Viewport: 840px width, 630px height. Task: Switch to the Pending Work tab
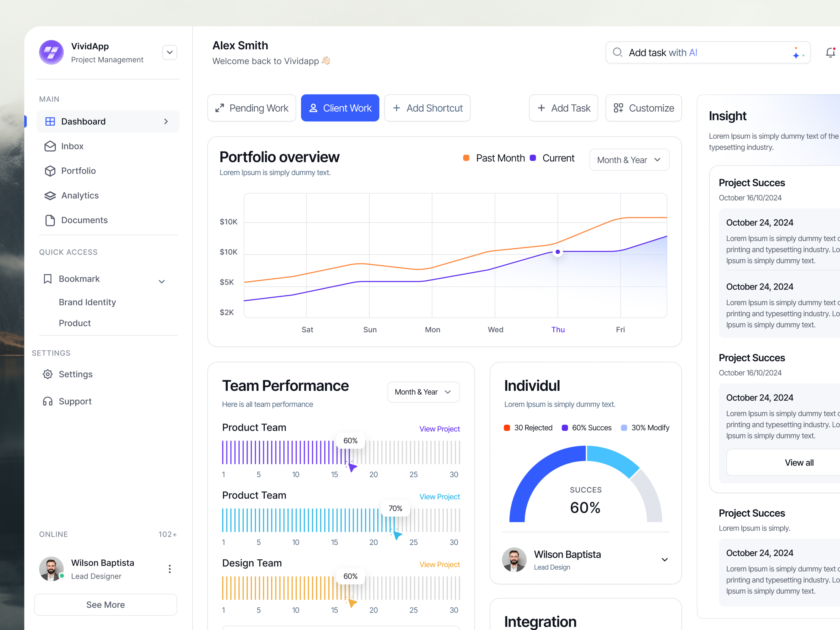(x=251, y=108)
